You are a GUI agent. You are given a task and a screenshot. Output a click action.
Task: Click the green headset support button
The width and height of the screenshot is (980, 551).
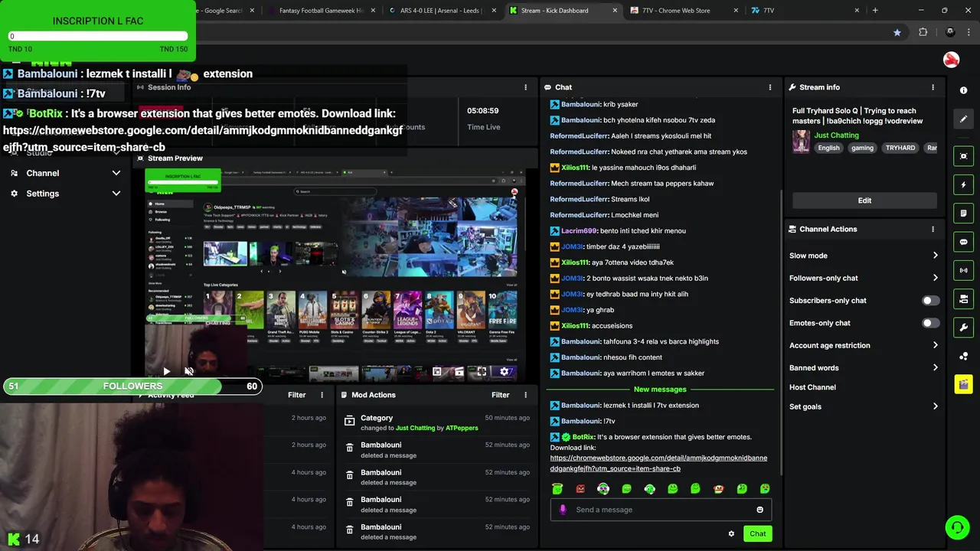tap(957, 527)
